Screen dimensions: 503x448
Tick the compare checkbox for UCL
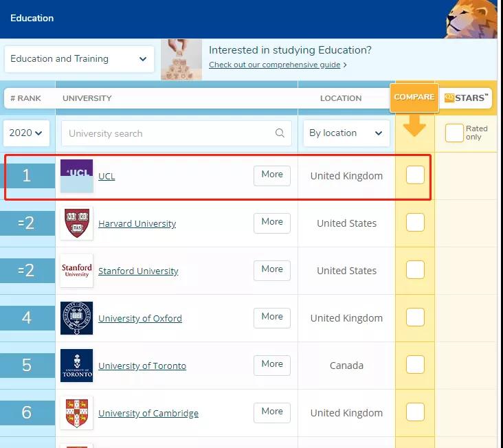coord(415,175)
